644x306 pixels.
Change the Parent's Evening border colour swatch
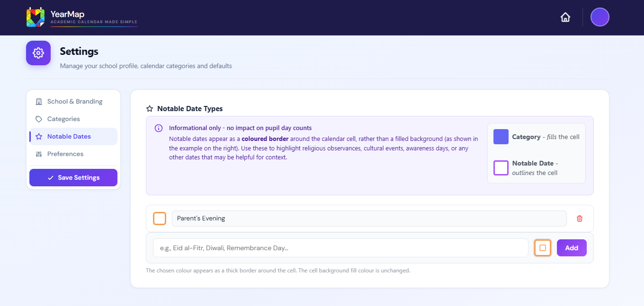(x=160, y=219)
